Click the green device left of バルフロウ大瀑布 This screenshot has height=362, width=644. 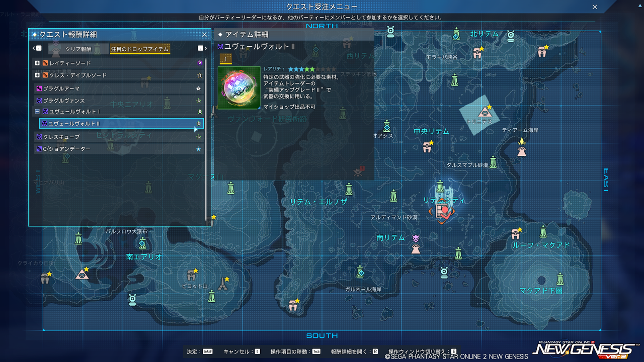point(78,238)
